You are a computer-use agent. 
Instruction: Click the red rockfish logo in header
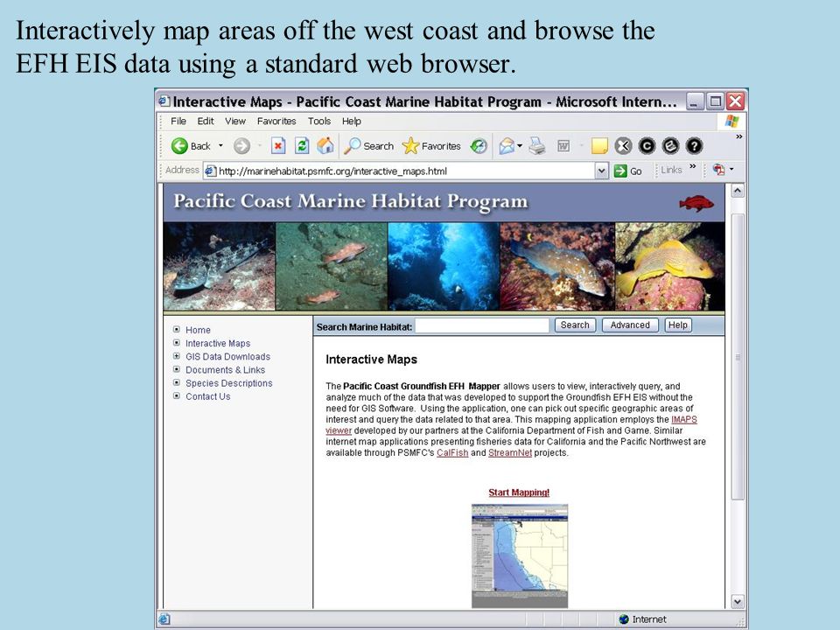pos(696,203)
